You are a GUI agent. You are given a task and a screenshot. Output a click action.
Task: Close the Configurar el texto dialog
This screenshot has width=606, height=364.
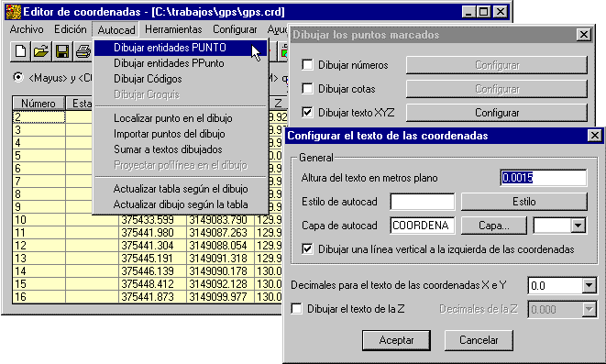pos(594,136)
